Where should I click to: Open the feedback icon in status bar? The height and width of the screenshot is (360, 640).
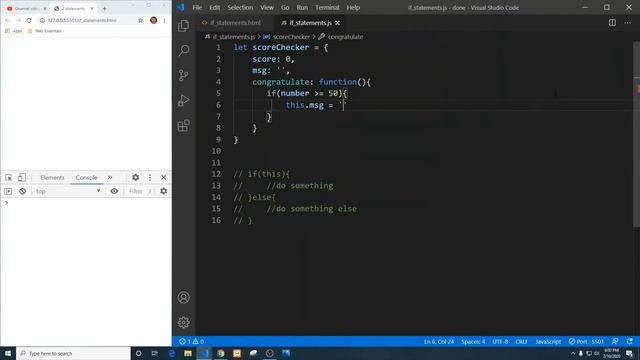coord(615,342)
